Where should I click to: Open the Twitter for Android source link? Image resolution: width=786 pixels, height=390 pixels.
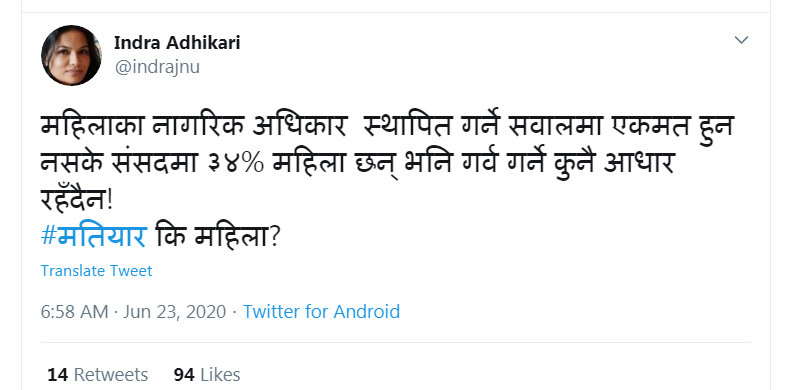(x=321, y=312)
